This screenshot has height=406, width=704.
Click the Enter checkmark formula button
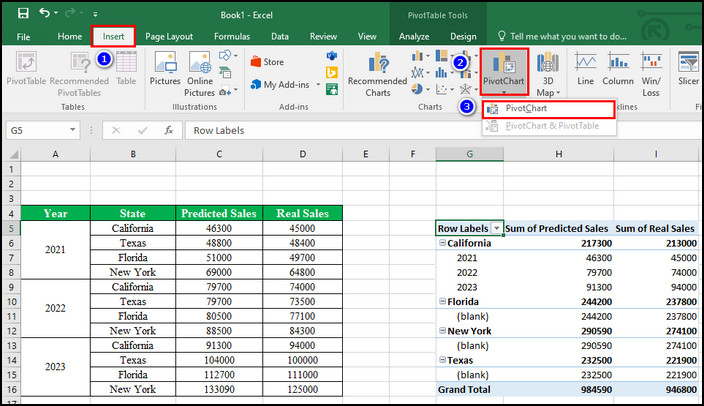143,130
